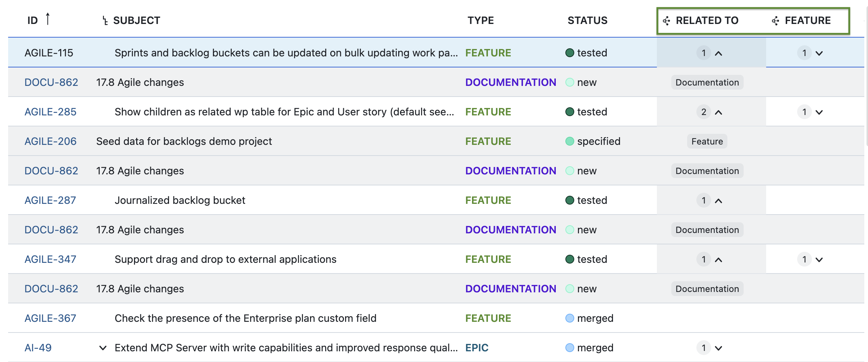Click the hierarchy icon beside SUBJECT header
The width and height of the screenshot is (868, 362).
tap(105, 21)
